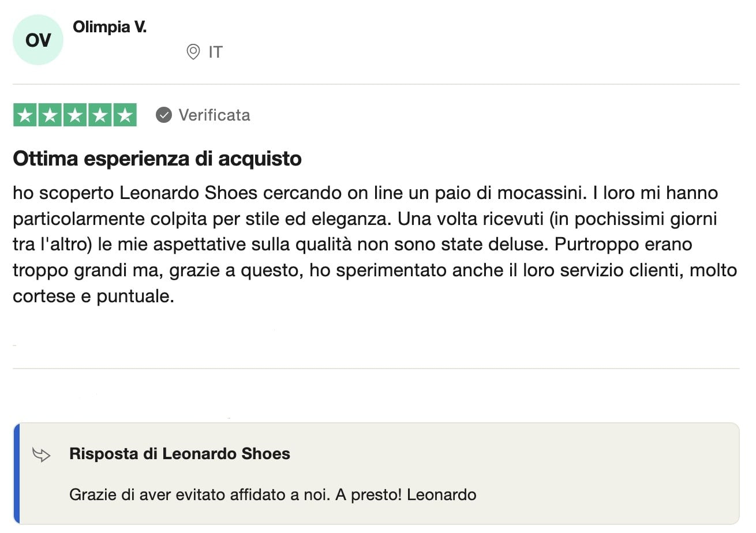Select the second green rating star
Image resolution: width=756 pixels, height=533 pixels.
[x=50, y=115]
